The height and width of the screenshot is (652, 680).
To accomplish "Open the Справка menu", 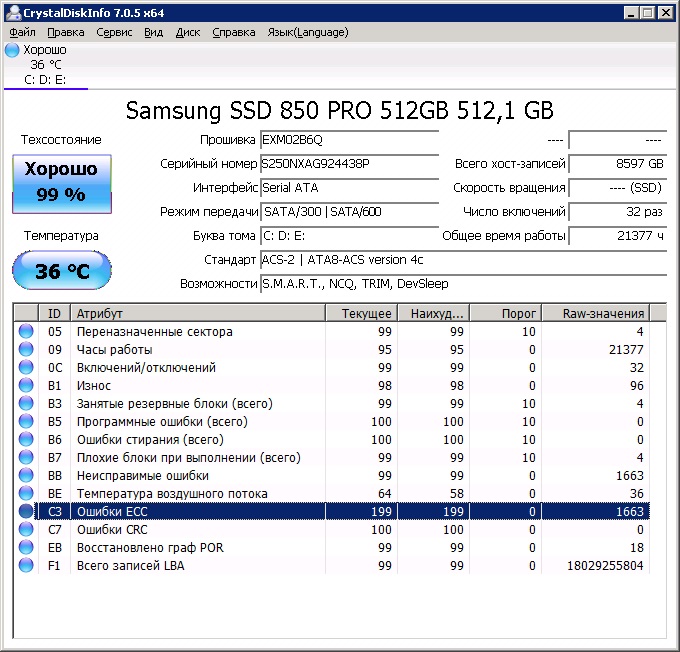I will (234, 33).
